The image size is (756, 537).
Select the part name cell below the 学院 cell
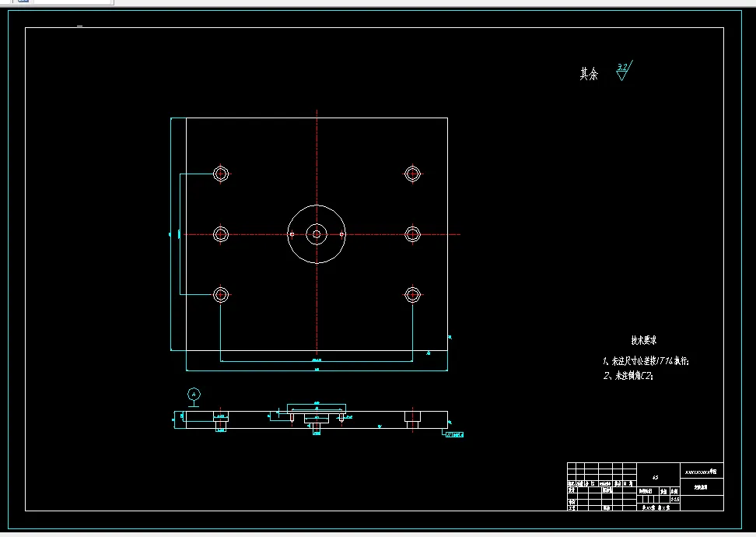tap(701, 487)
